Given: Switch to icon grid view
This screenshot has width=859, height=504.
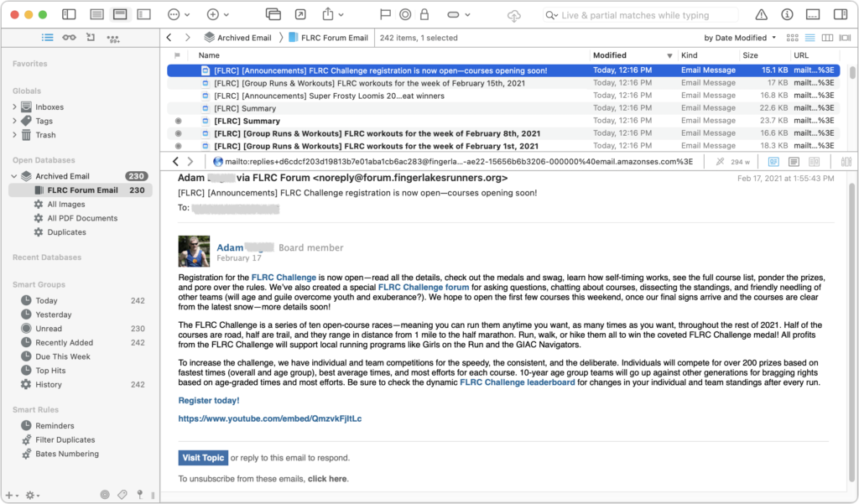Looking at the screenshot, I should [x=793, y=38].
